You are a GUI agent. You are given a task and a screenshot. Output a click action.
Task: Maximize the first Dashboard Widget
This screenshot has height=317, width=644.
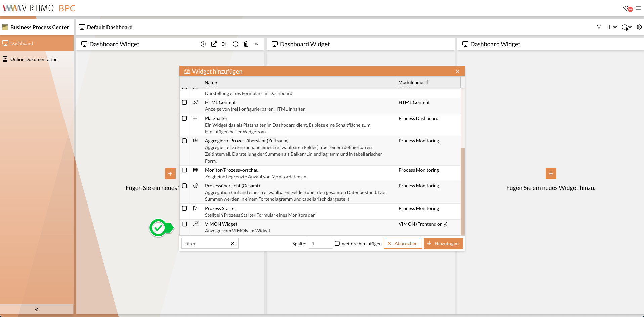[x=225, y=44]
